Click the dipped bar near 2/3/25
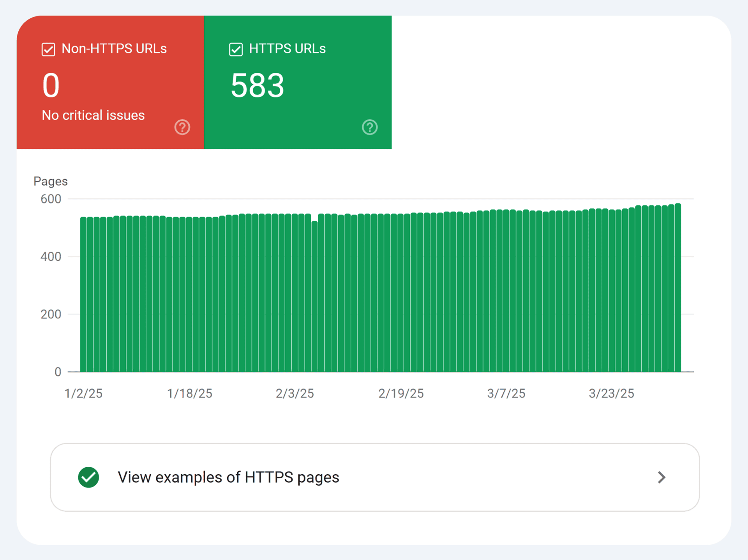Image resolution: width=748 pixels, height=560 pixels. coord(314,296)
